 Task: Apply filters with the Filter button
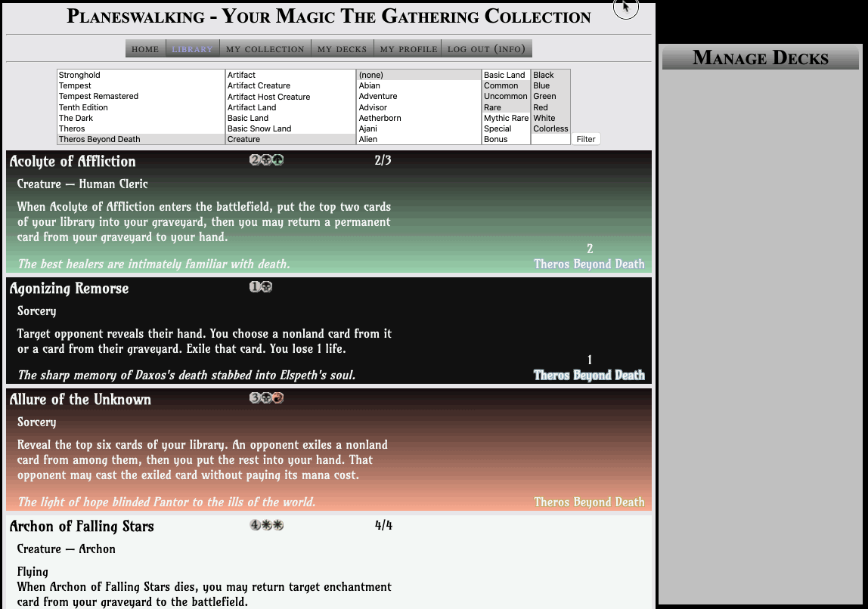pos(586,139)
